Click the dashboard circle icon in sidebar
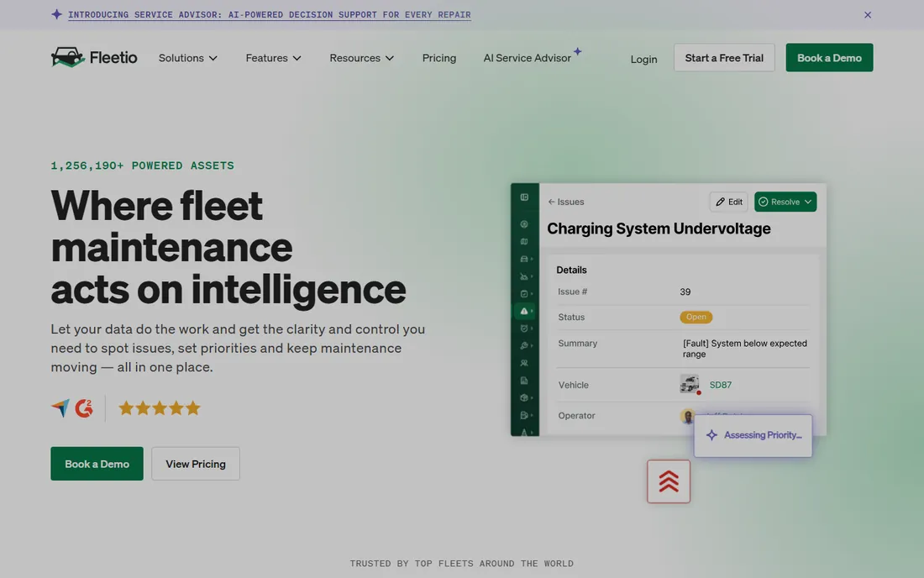This screenshot has width=924, height=578. [x=524, y=224]
